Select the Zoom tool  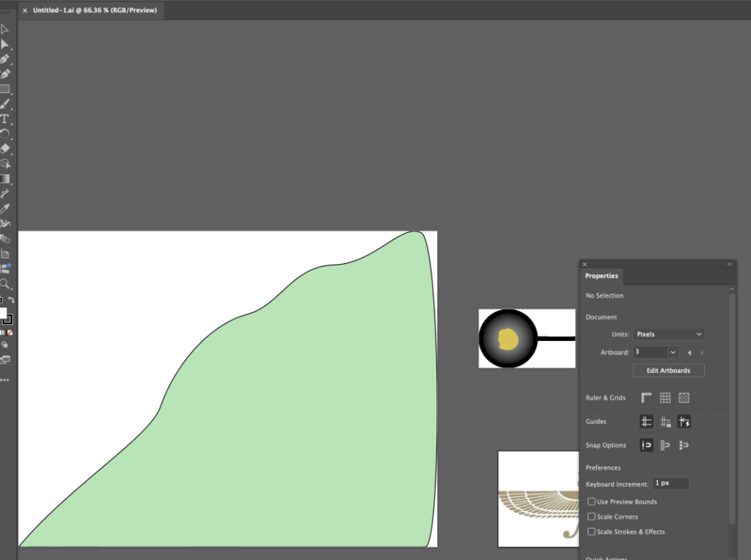point(5,284)
